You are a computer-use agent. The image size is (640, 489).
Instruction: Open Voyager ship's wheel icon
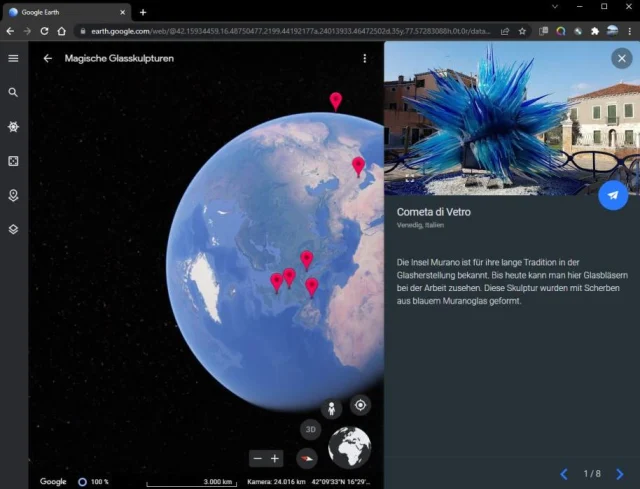coord(13,127)
